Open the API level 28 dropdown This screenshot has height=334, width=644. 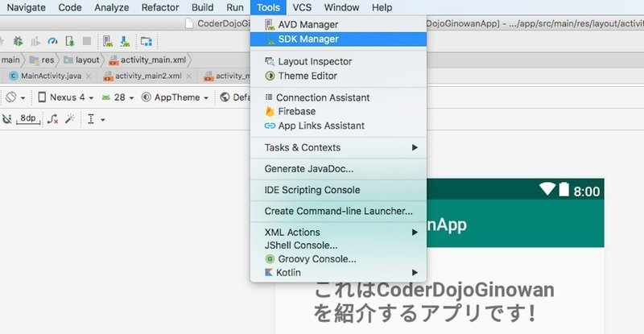(118, 97)
